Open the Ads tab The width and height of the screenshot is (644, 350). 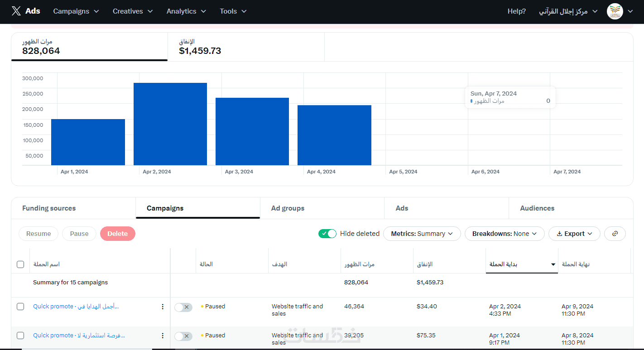tap(447, 208)
